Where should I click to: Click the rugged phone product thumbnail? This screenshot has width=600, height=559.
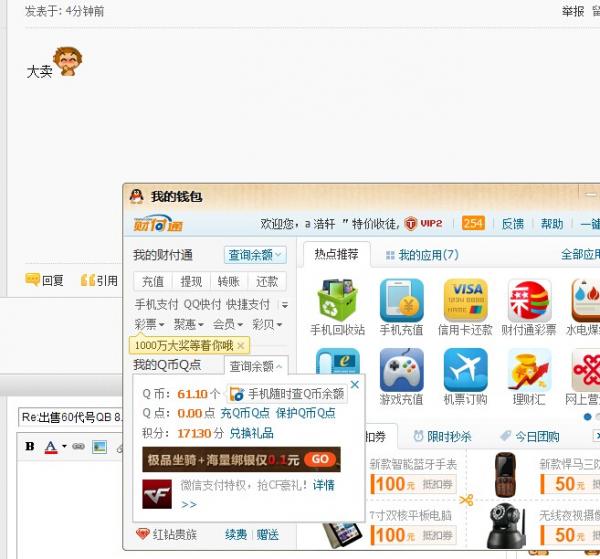(506, 474)
